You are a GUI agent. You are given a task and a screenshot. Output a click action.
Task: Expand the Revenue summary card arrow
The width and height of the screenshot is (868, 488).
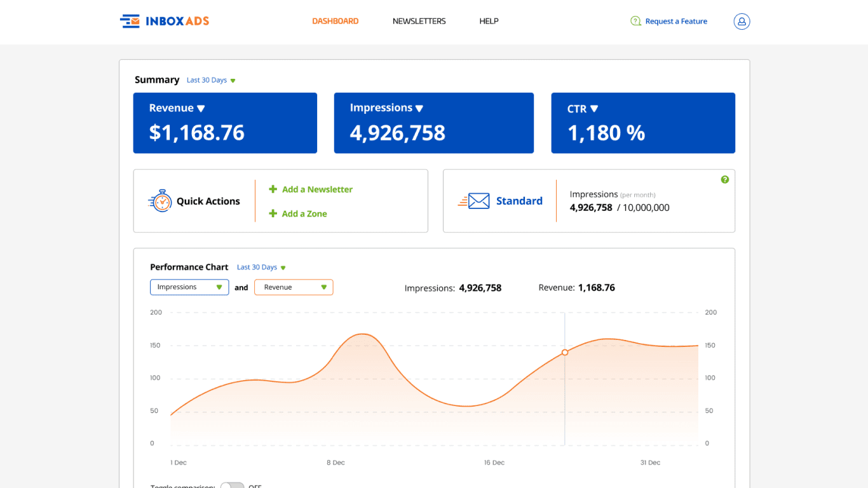point(201,109)
